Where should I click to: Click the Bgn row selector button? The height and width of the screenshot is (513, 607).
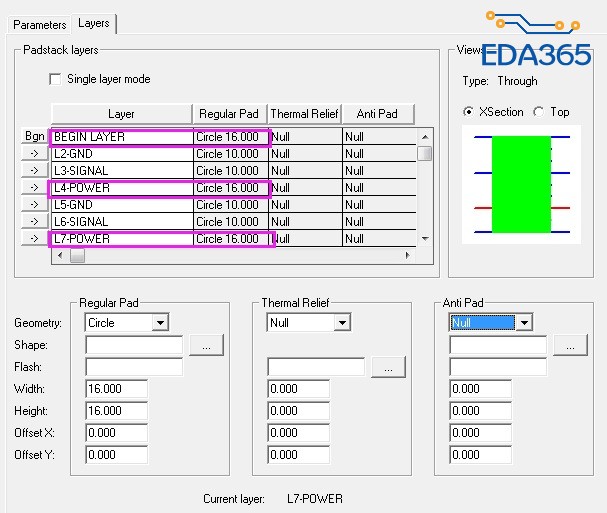(x=34, y=136)
